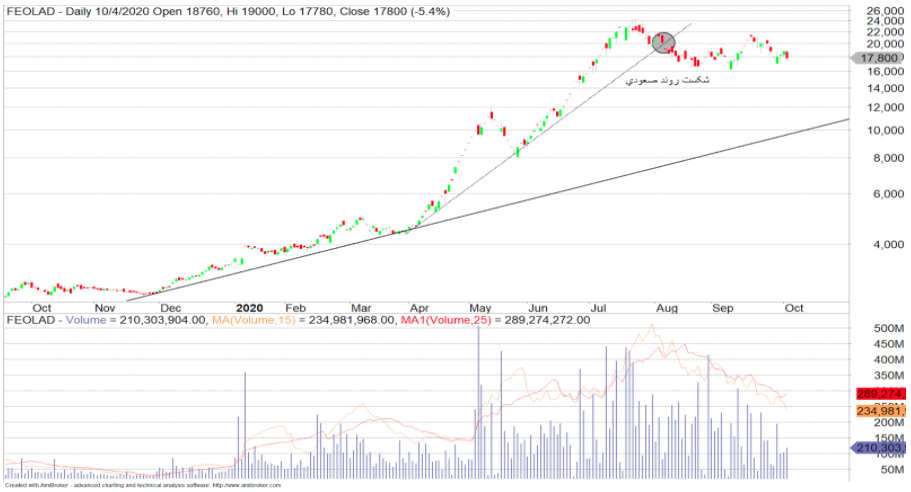The height and width of the screenshot is (492, 911).
Task: Click the Aug label on the time axis
Action: (x=668, y=308)
